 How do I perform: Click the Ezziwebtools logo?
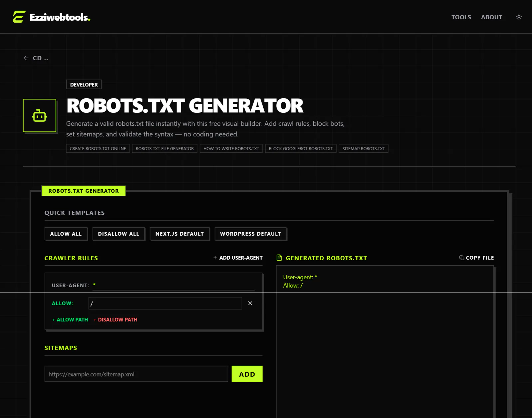[52, 17]
